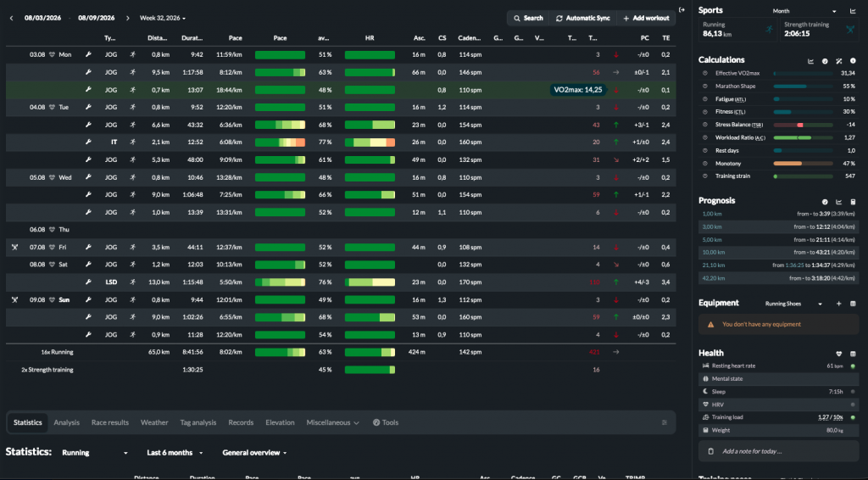Click the Calculations info icon
The height and width of the screenshot is (480, 868).
point(853,61)
